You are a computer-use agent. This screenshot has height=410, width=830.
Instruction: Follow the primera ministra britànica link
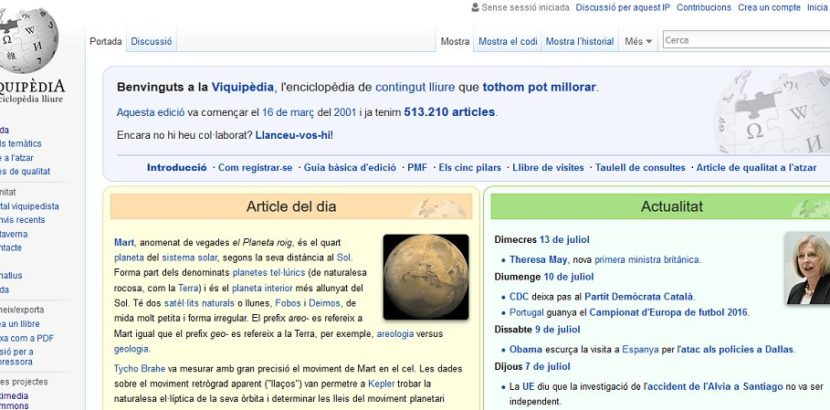click(647, 260)
